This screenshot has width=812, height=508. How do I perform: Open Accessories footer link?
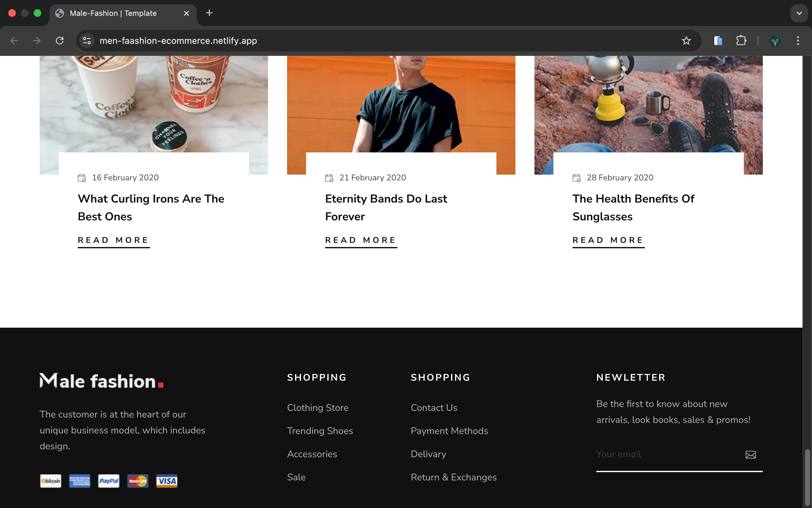pyautogui.click(x=312, y=454)
